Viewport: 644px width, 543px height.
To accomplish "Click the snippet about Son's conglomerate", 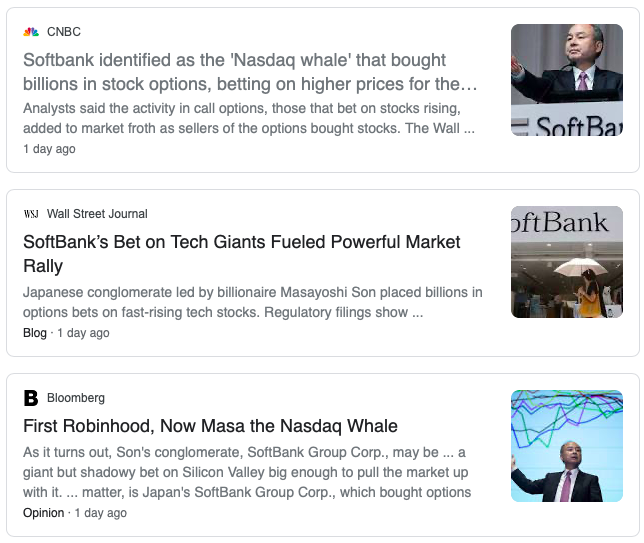I will [247, 472].
